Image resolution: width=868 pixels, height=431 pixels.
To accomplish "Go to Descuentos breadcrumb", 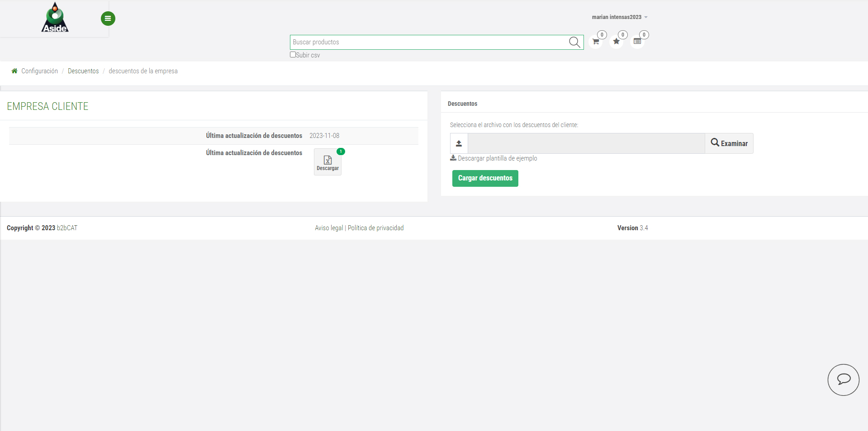I will pos(83,71).
